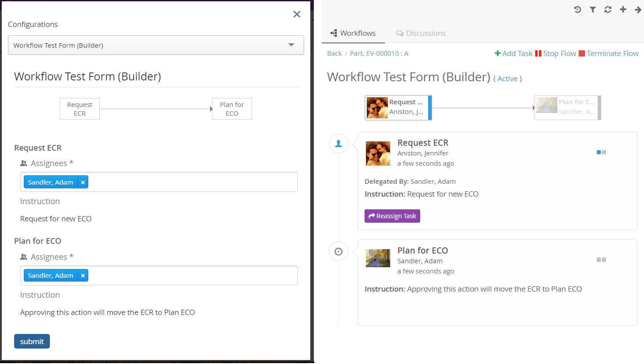Click the plus icon in top toolbar
The image size is (644, 364).
[623, 9]
